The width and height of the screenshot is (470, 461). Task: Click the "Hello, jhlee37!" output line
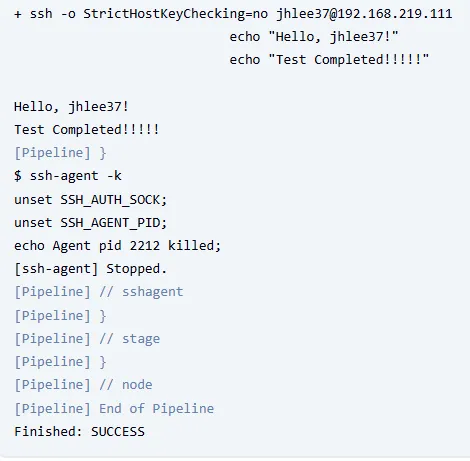pyautogui.click(x=71, y=107)
